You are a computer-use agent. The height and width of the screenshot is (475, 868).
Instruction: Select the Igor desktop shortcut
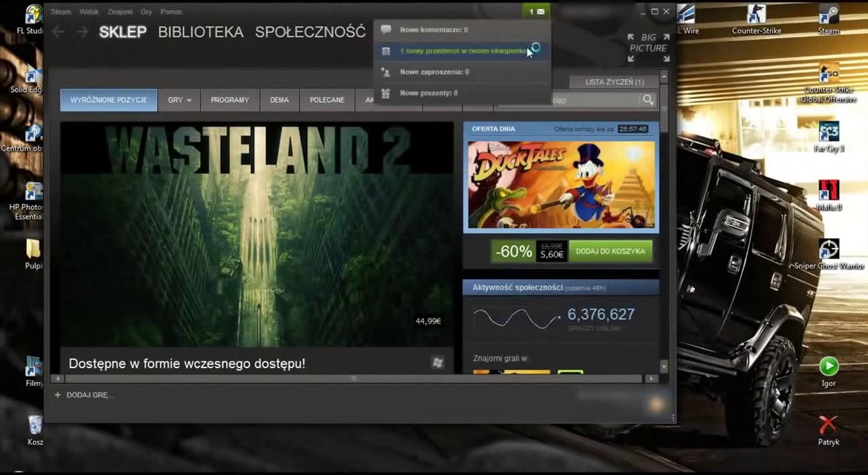click(x=829, y=372)
